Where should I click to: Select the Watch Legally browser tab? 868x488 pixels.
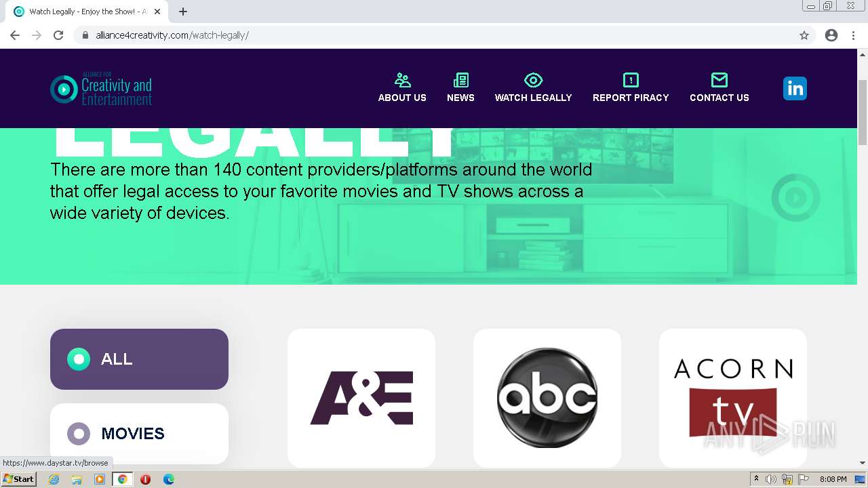coord(87,12)
